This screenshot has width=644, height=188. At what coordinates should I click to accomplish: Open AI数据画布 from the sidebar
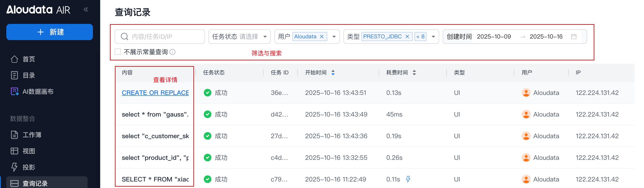[38, 92]
